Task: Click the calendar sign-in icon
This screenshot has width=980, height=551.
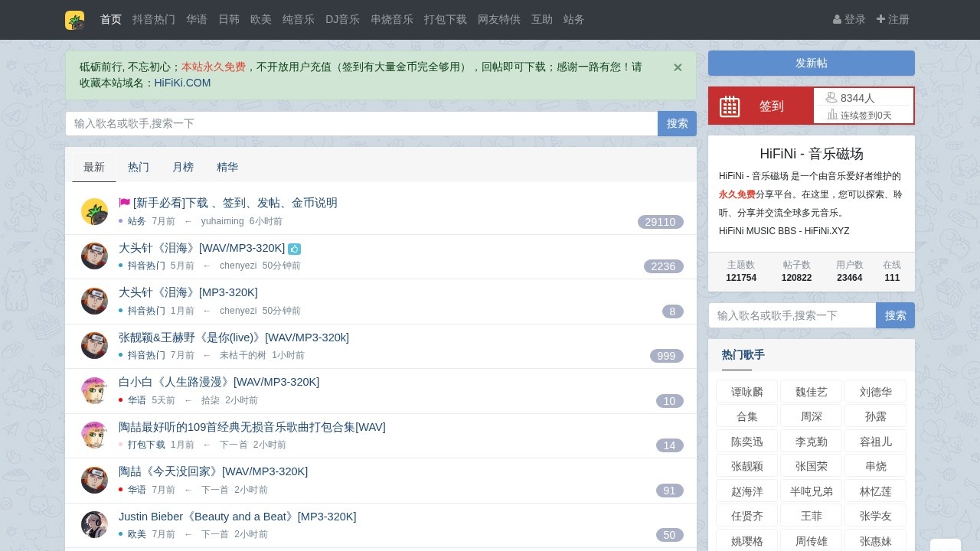Action: coord(730,106)
